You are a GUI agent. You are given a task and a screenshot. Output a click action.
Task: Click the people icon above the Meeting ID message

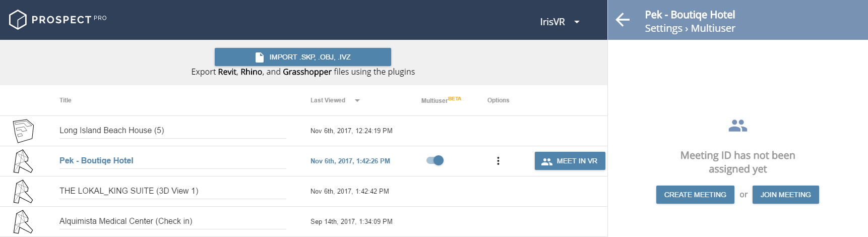737,126
